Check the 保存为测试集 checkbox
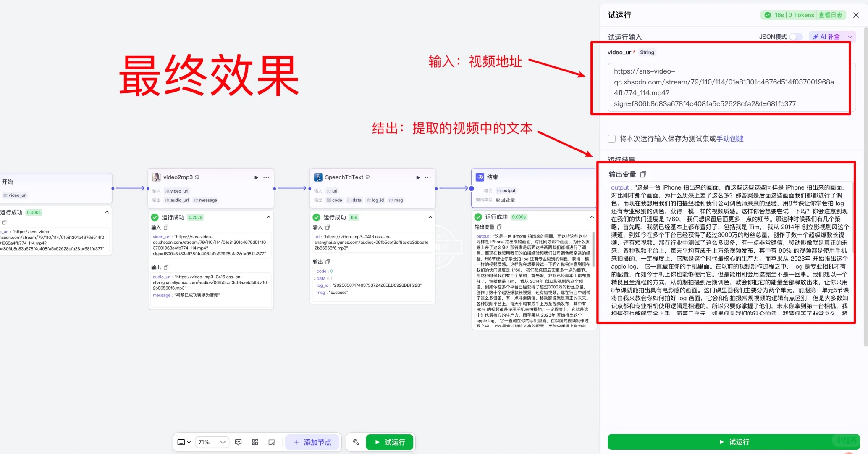The width and height of the screenshot is (868, 454). coord(611,138)
